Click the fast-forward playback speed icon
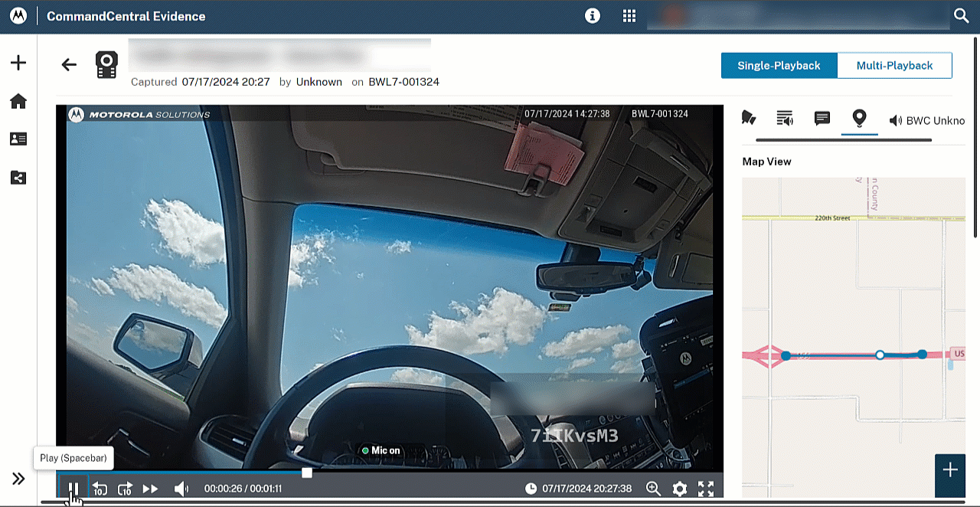The image size is (980, 507). (151, 489)
